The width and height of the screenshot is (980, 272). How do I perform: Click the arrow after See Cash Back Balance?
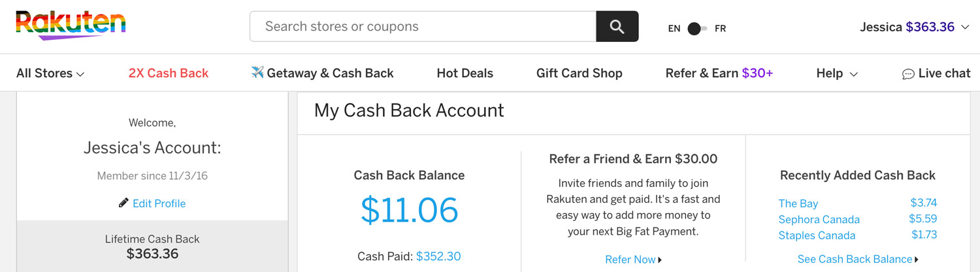tap(917, 260)
